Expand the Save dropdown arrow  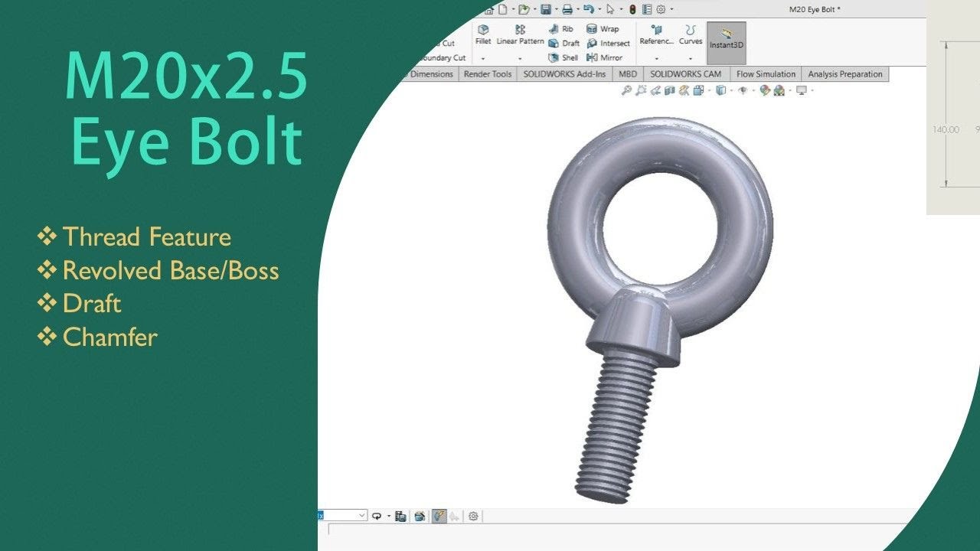pos(557,9)
